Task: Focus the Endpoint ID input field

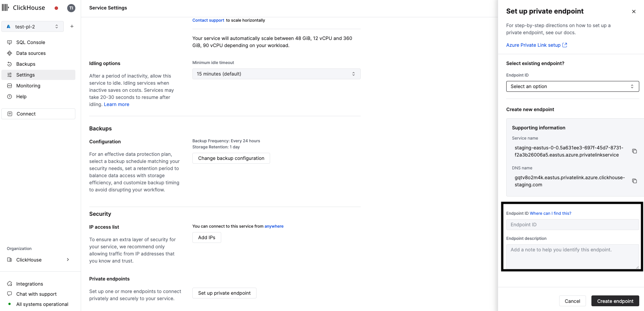Action: (572, 224)
